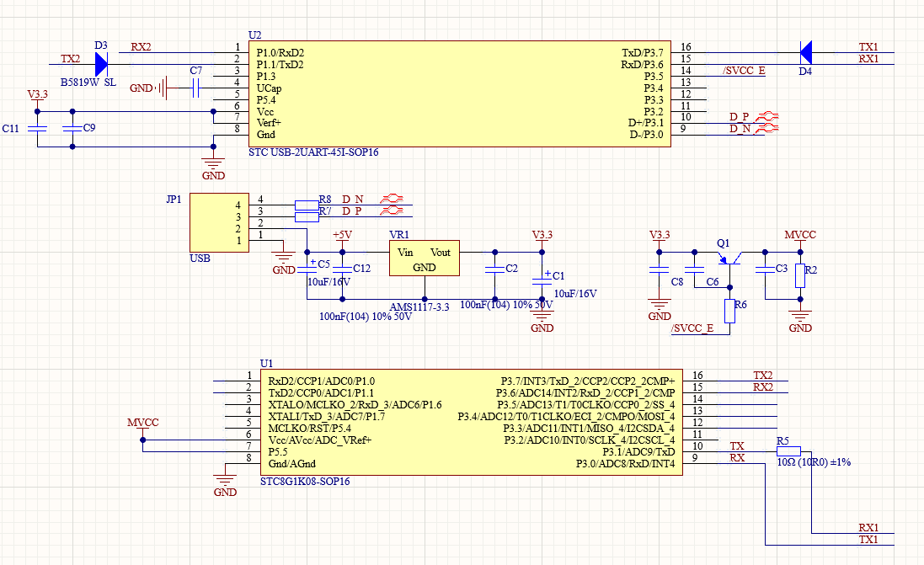Image resolution: width=924 pixels, height=565 pixels.
Task: Select capacitor C9 symbol
Action: pyautogui.click(x=72, y=129)
